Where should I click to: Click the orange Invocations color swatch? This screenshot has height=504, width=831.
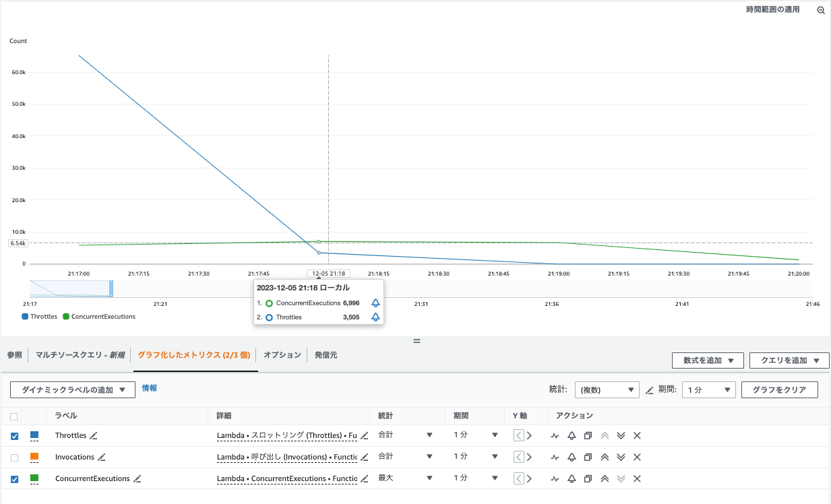tap(34, 457)
